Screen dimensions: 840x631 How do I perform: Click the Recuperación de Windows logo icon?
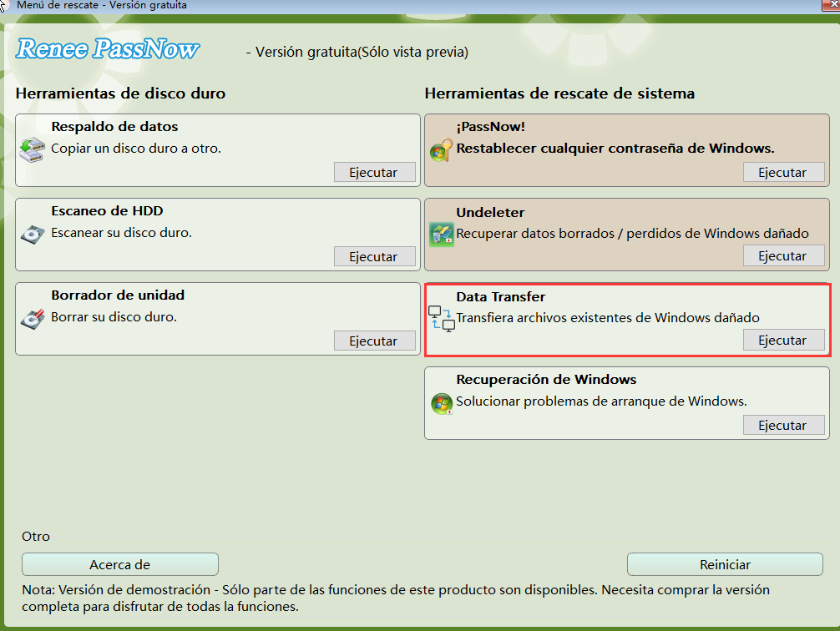[x=442, y=404]
